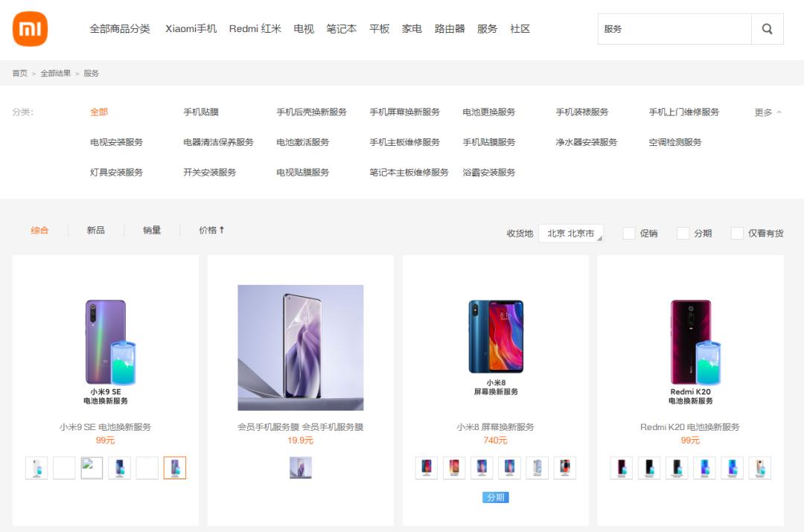Enable the 仅看有货 checkbox
804x532 pixels.
click(737, 233)
